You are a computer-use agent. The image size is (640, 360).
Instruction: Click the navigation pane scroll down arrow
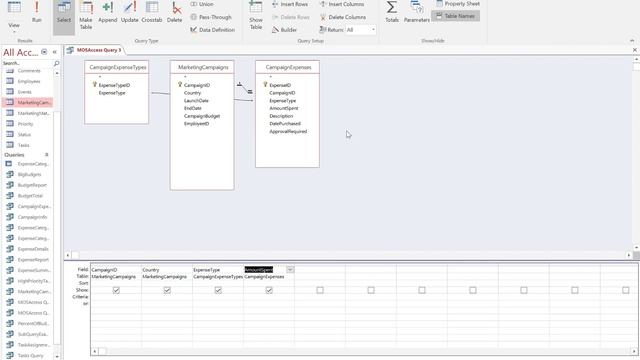tap(57, 356)
